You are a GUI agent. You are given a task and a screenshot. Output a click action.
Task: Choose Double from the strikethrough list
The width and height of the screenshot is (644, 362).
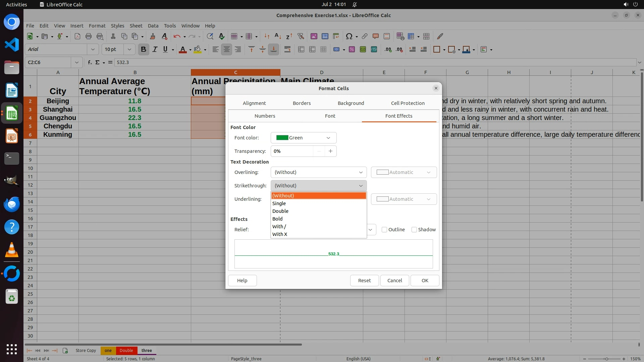click(x=280, y=211)
